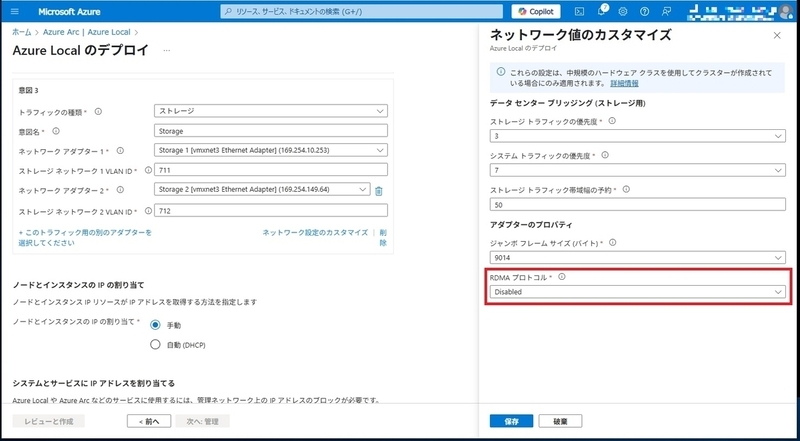Click the bandwidth reservation field with 50

637,204
